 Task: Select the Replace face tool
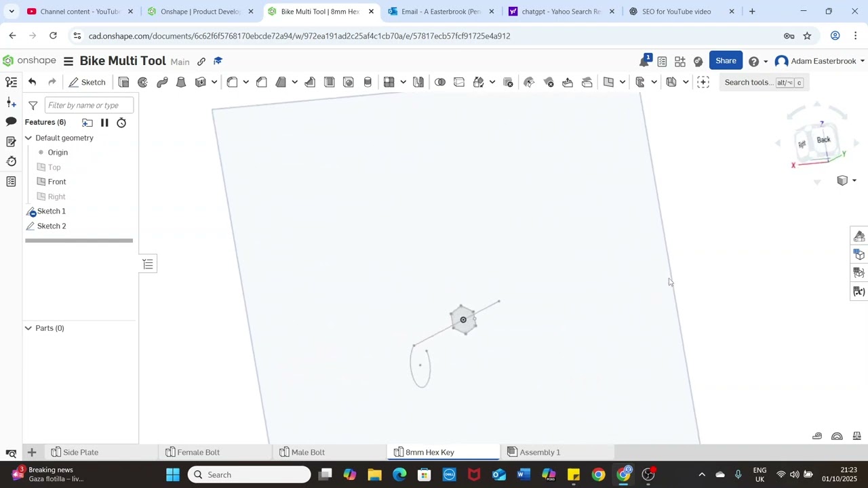point(587,82)
